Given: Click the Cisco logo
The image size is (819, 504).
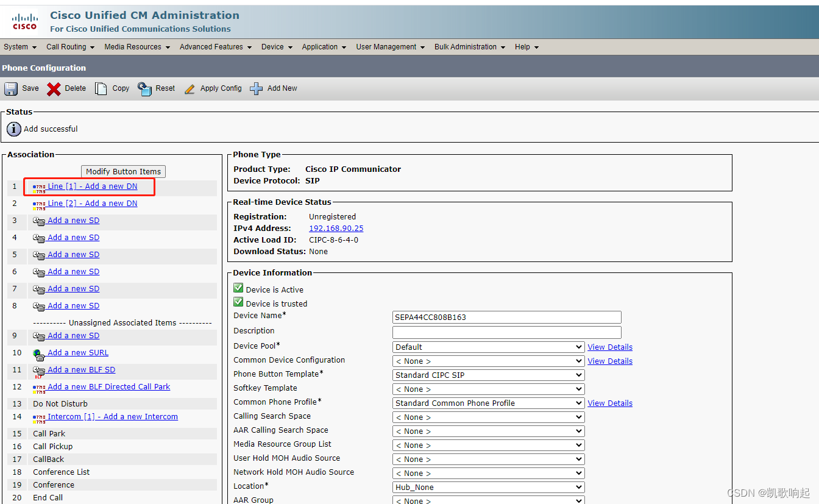Looking at the screenshot, I should [x=24, y=20].
